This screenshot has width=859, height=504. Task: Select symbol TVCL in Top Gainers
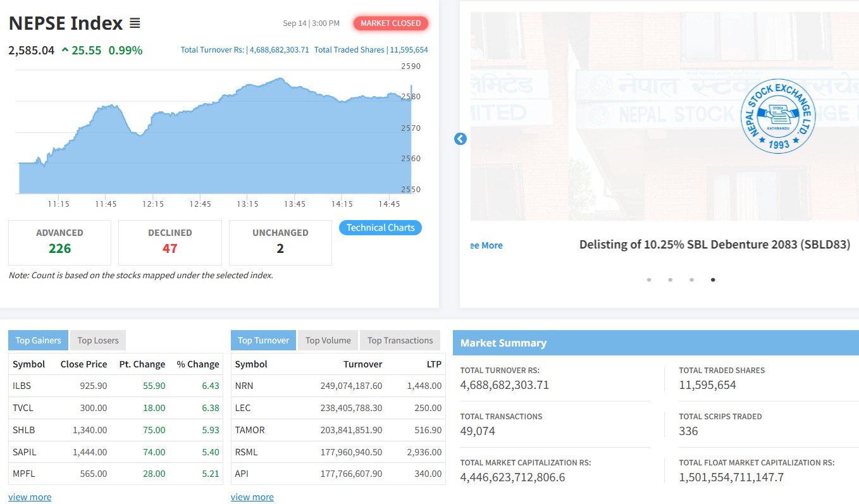click(23, 408)
